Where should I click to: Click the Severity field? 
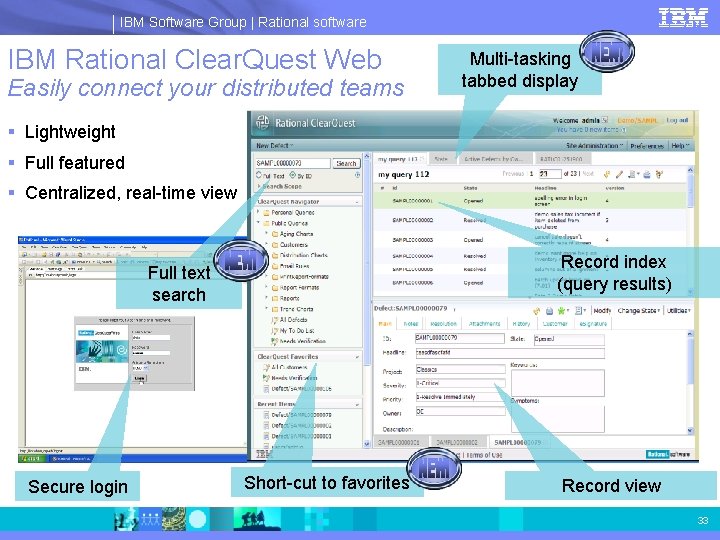coord(460,383)
